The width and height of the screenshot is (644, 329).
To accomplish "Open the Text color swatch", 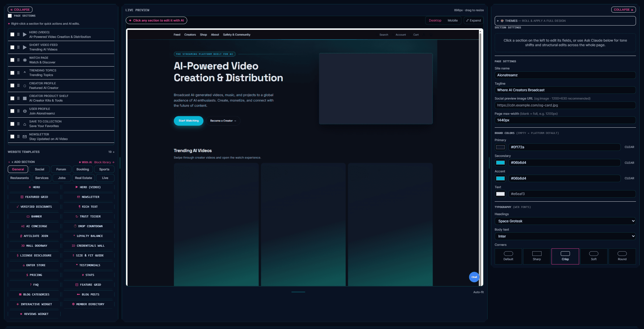I will pos(500,194).
